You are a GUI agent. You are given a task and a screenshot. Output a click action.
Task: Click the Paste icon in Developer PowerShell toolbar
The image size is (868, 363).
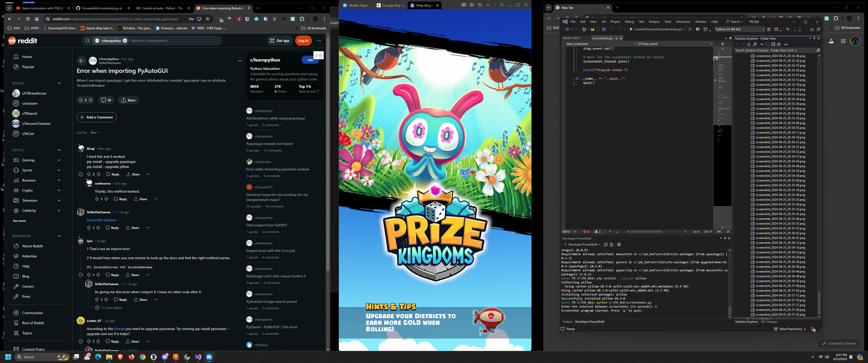pos(612,245)
